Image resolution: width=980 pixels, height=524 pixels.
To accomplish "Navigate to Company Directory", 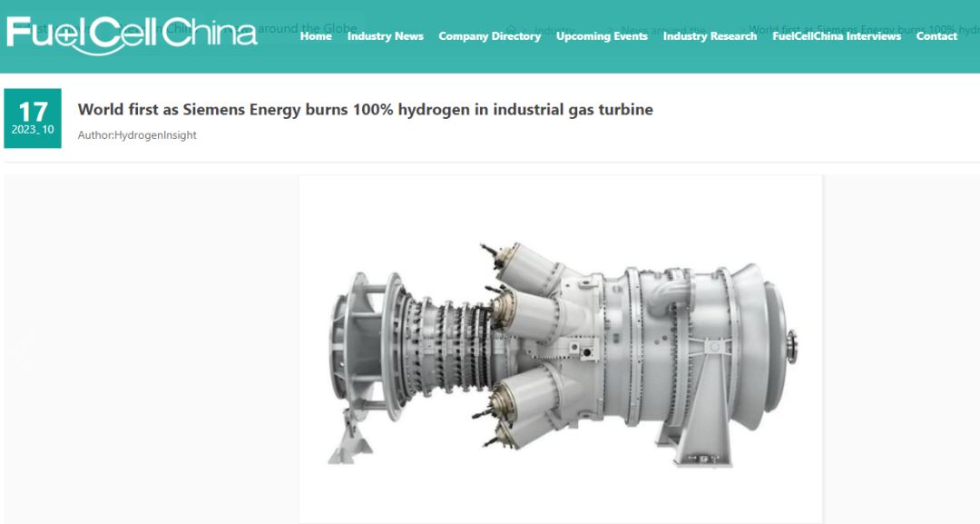I will click(x=489, y=36).
